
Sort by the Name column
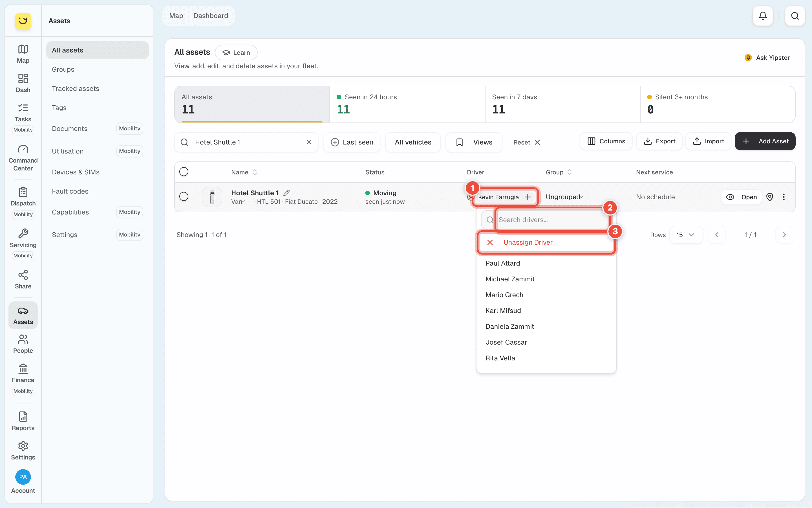pyautogui.click(x=244, y=172)
